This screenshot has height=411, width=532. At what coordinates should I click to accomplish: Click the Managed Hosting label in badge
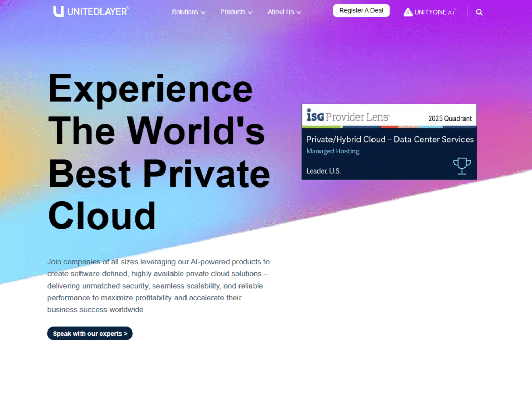point(332,151)
